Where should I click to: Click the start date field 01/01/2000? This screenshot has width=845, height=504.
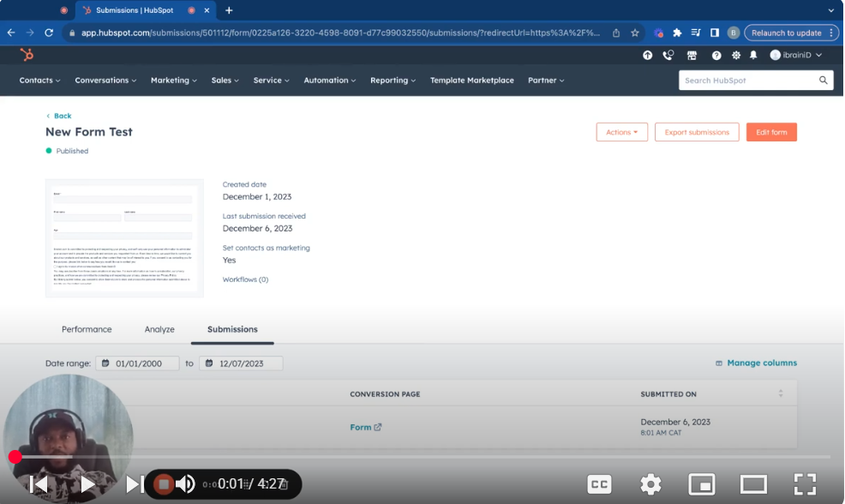(137, 363)
